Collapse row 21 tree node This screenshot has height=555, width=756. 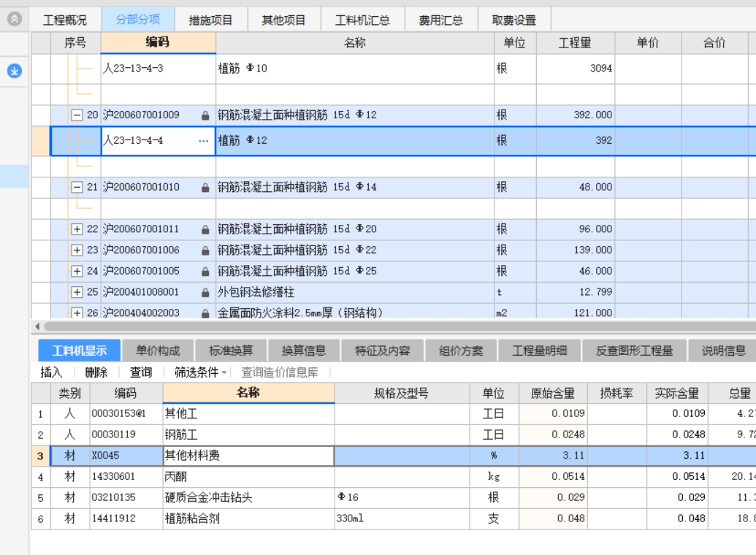click(77, 187)
